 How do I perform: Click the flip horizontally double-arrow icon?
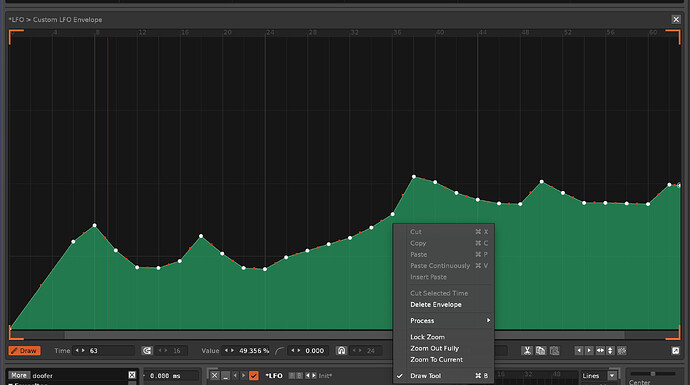pos(600,351)
